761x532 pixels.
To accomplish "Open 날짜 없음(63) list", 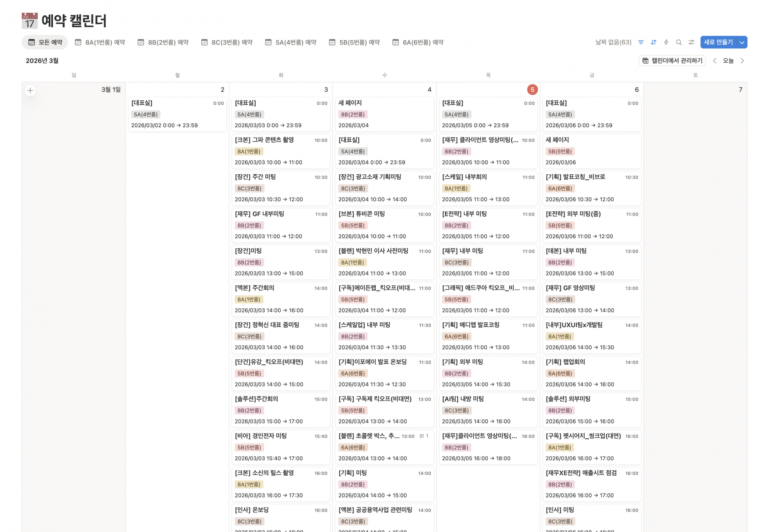I will 613,42.
